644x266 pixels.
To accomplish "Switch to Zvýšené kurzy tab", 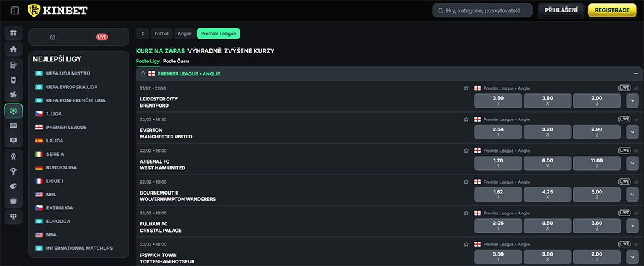I will pos(249,51).
